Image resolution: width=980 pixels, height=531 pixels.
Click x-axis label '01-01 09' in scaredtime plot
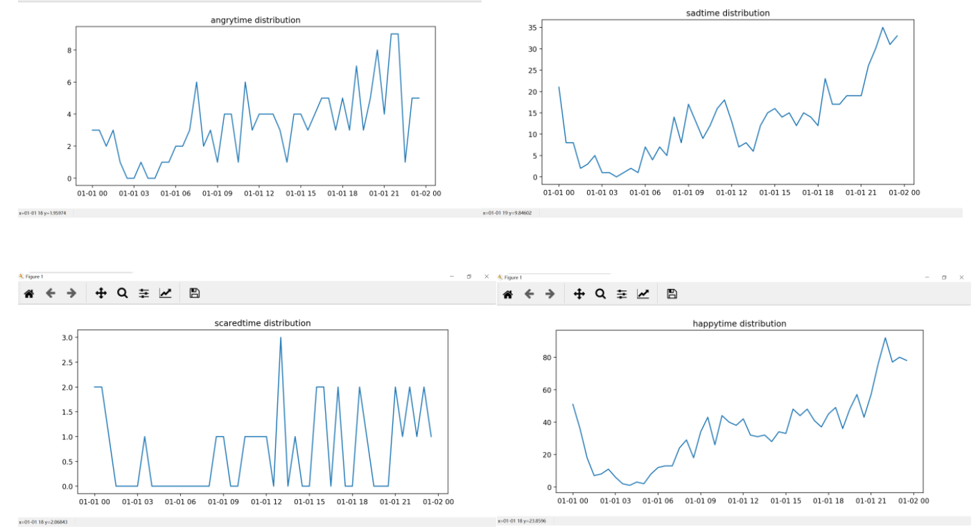pyautogui.click(x=223, y=501)
